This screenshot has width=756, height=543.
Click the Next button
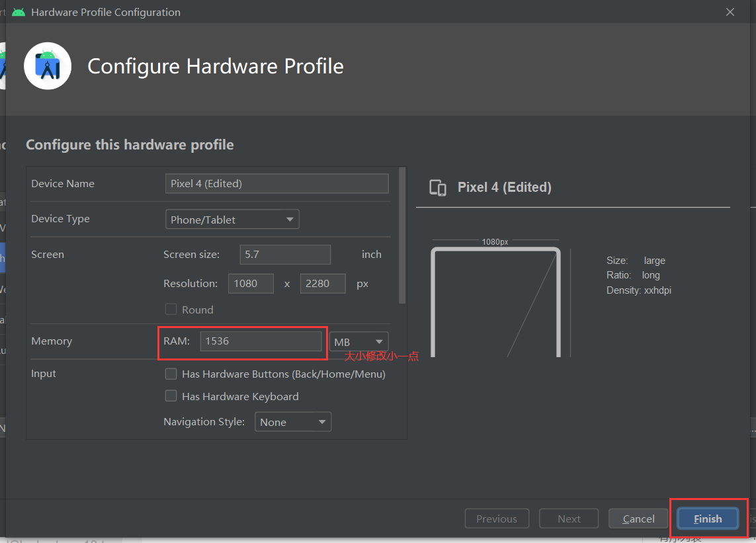[569, 519]
